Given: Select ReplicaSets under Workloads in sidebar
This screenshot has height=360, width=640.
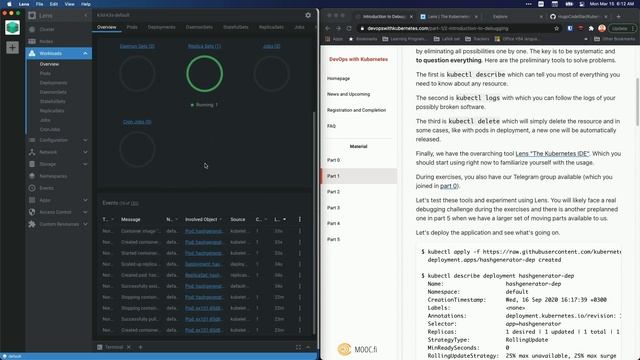Looking at the screenshot, I should (x=52, y=111).
